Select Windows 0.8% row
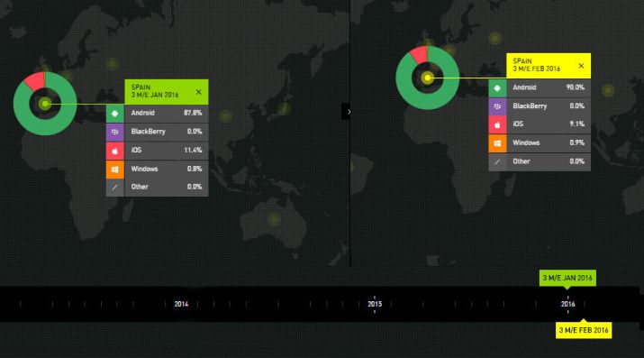The height and width of the screenshot is (358, 644). coord(158,170)
